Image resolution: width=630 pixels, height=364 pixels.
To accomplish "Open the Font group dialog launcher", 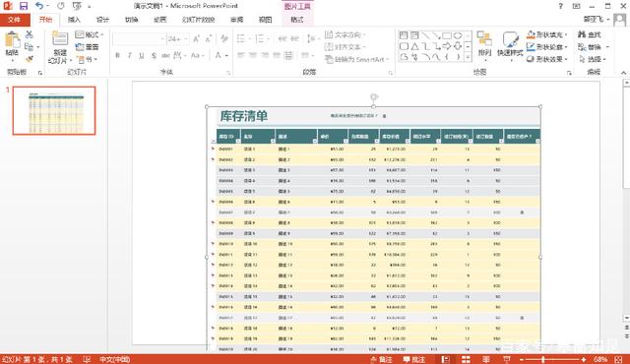I will (228, 73).
